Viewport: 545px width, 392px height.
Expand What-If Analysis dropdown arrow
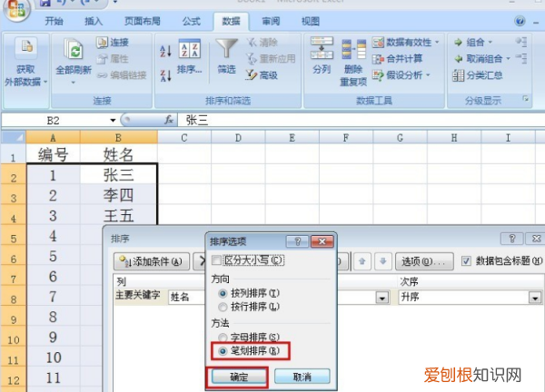pos(428,75)
